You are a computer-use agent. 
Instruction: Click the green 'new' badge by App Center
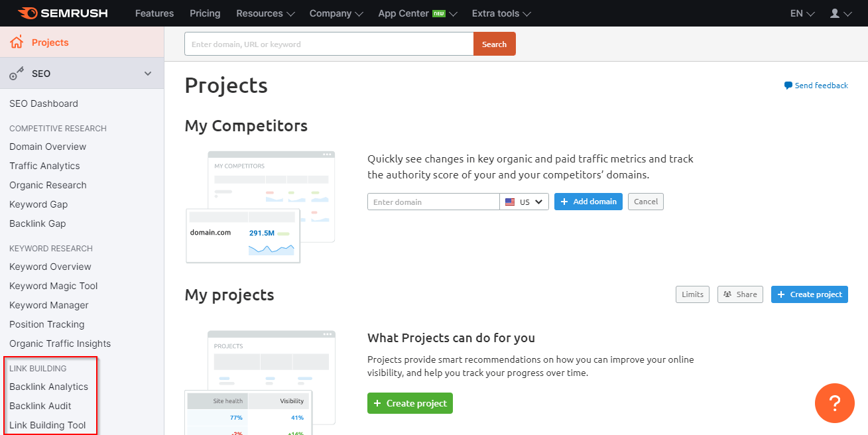tap(439, 13)
